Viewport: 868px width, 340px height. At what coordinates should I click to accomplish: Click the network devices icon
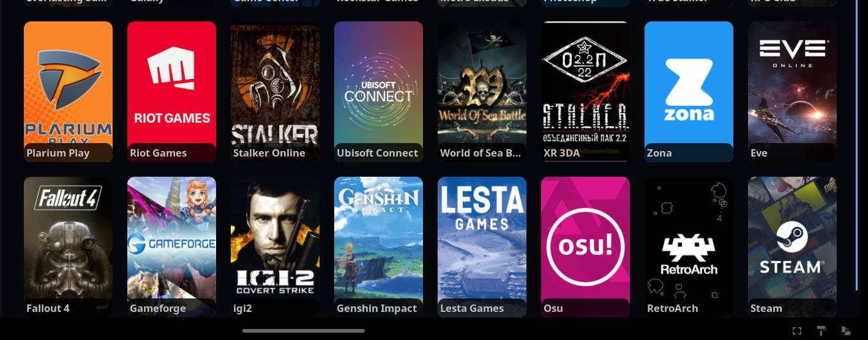(x=846, y=331)
